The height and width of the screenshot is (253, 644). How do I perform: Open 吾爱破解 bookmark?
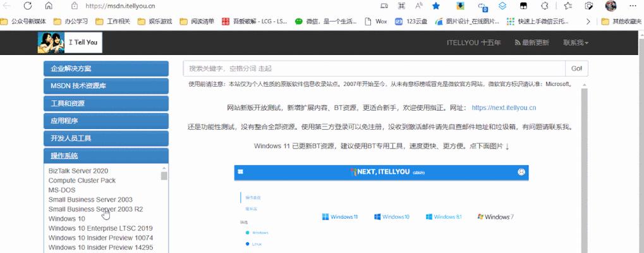click(x=254, y=22)
